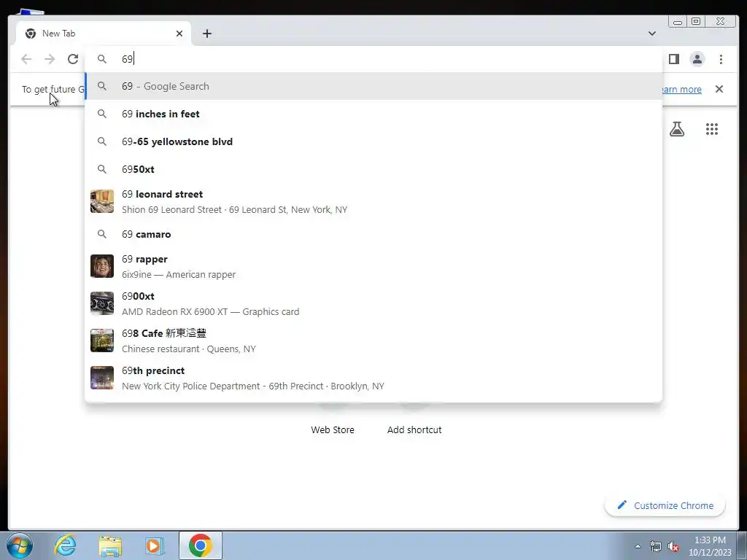Open the Search Labs flask icon
The height and width of the screenshot is (560, 747).
click(x=676, y=129)
